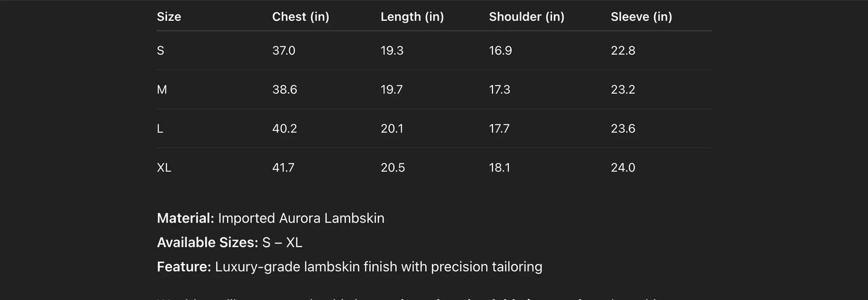
Task: Click the XL size row label
Action: (164, 167)
